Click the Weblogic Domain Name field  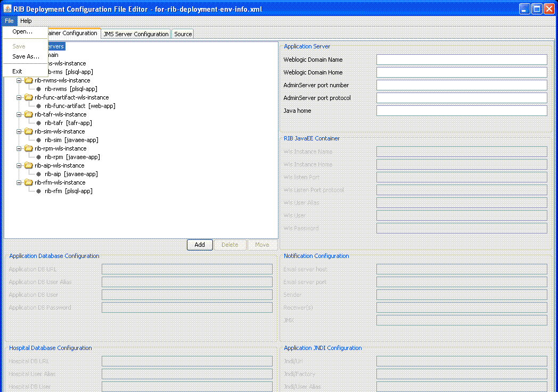(462, 60)
